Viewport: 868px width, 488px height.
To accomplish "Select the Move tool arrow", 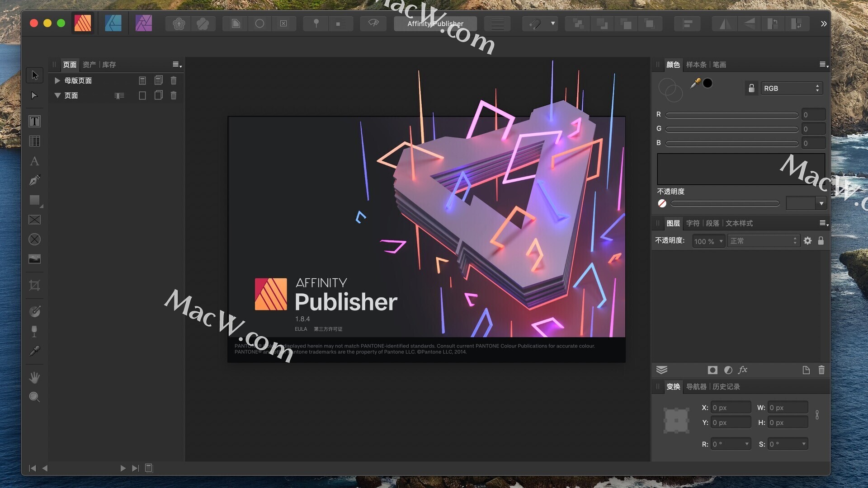I will 35,75.
